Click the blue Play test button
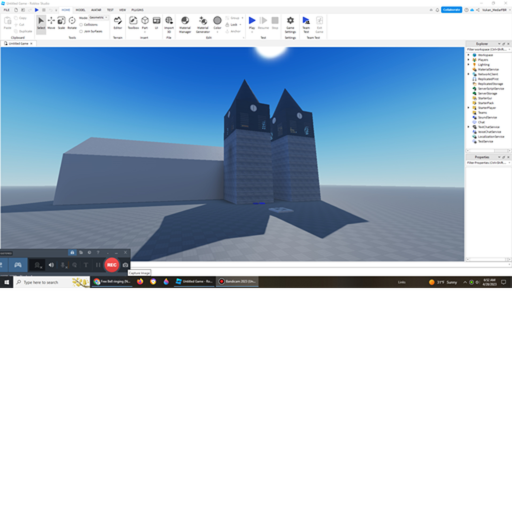This screenshot has height=512, width=512. 252,23
